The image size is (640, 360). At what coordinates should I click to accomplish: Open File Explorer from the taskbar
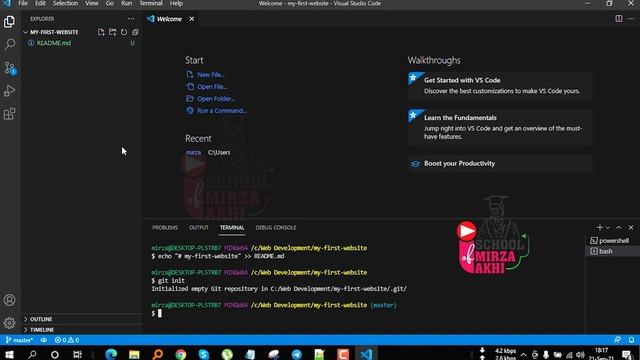[134, 354]
